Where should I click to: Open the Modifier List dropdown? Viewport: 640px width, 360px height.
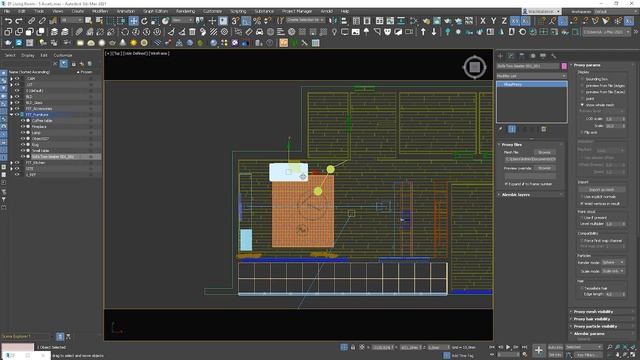pyautogui.click(x=532, y=76)
